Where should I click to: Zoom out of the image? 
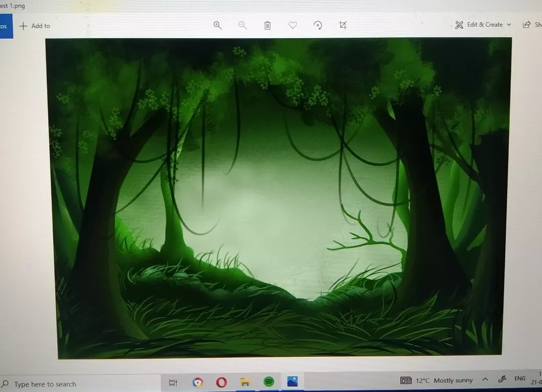coord(242,25)
